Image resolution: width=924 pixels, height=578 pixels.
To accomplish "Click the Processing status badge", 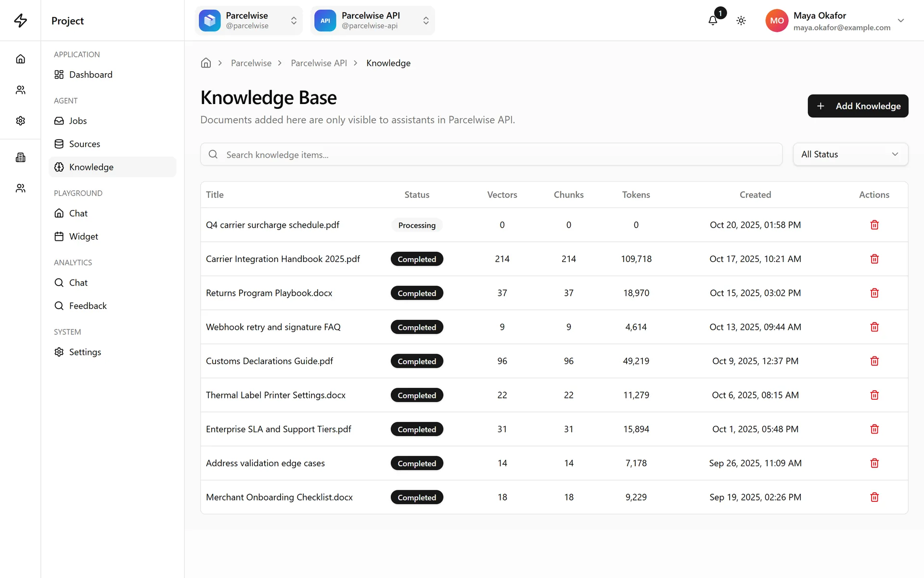I will coord(417,225).
